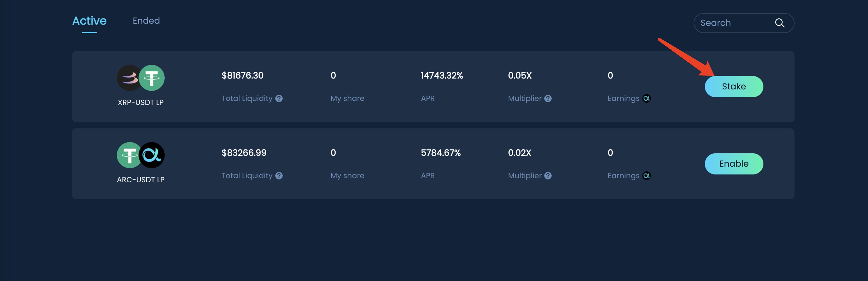
Task: Select the ARC-USDT LP pool label
Action: [x=140, y=180]
